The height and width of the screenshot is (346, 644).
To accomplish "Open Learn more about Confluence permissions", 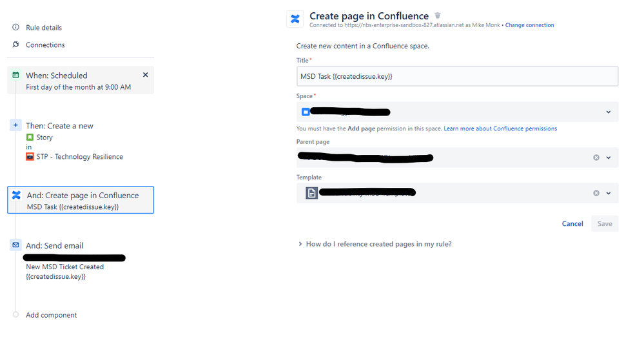I will [x=500, y=128].
